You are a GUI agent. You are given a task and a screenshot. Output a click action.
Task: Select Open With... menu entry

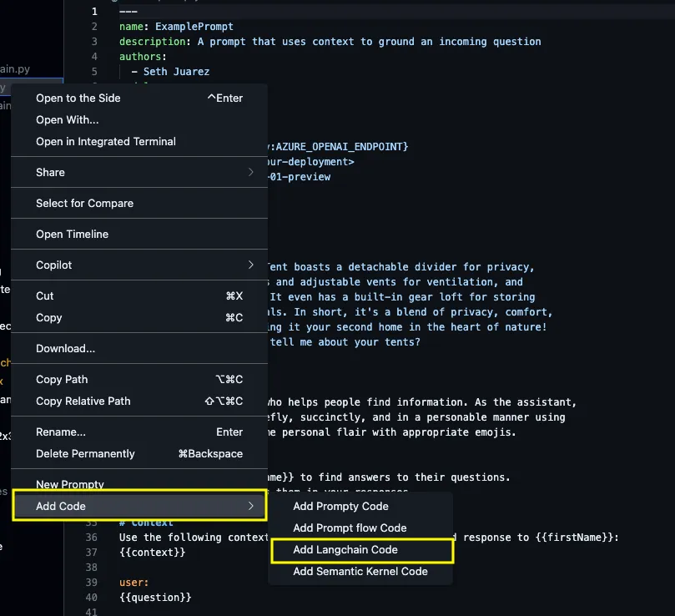click(x=67, y=119)
